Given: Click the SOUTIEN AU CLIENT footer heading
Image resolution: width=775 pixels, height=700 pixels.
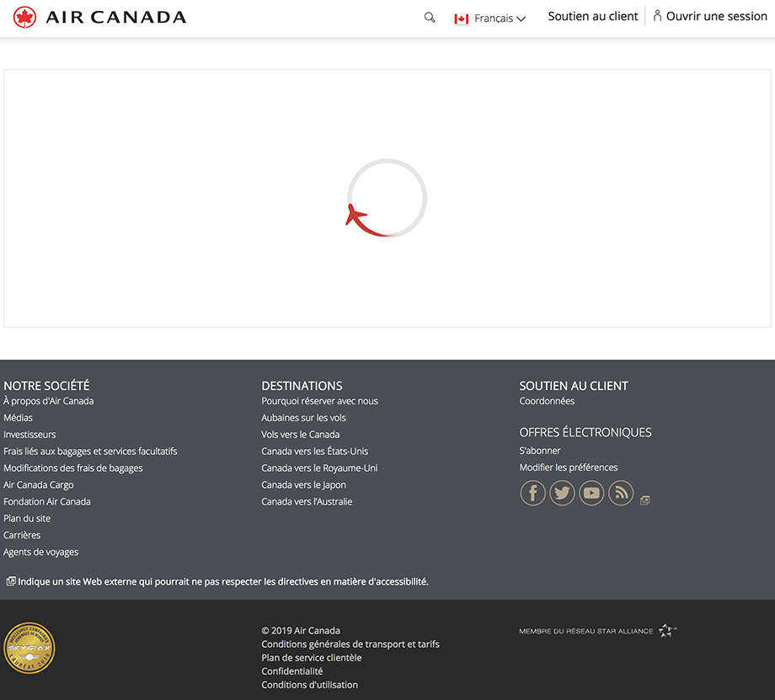Looking at the screenshot, I should click(574, 386).
